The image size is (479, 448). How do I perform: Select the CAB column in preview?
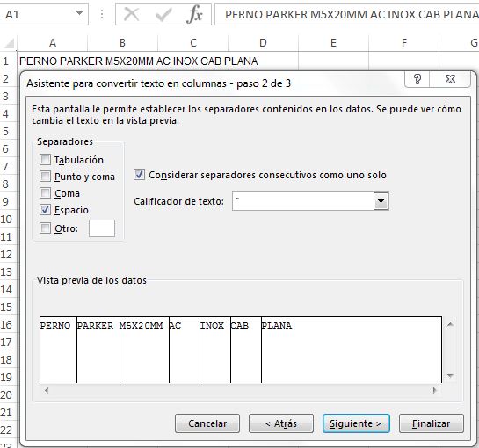click(x=246, y=350)
